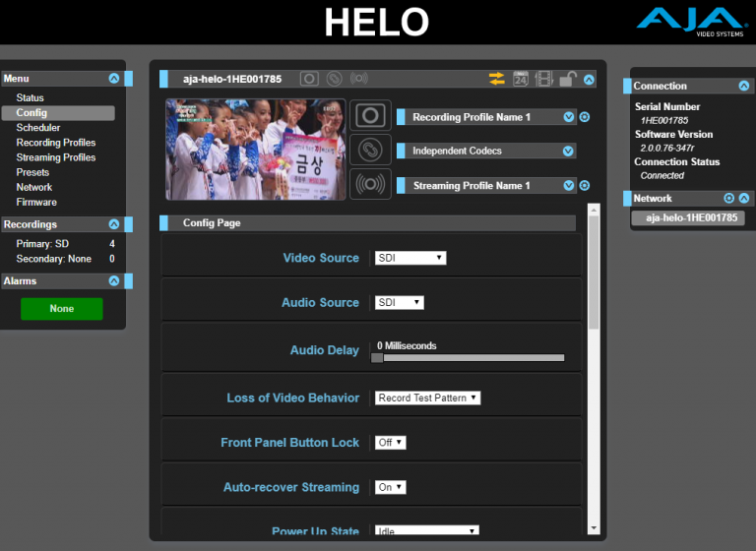Expand the Independent Codecs dropdown arrow
756x551 pixels.
(568, 152)
